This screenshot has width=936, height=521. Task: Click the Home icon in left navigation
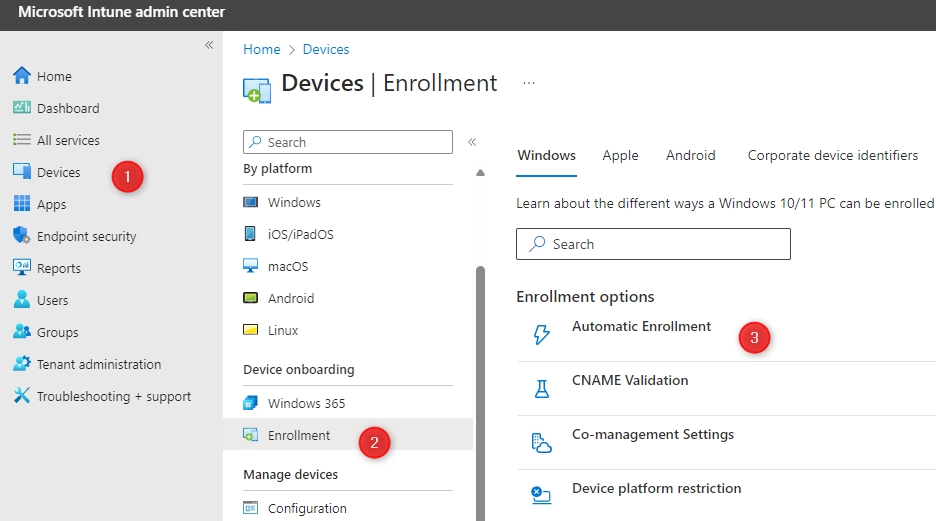click(x=22, y=76)
